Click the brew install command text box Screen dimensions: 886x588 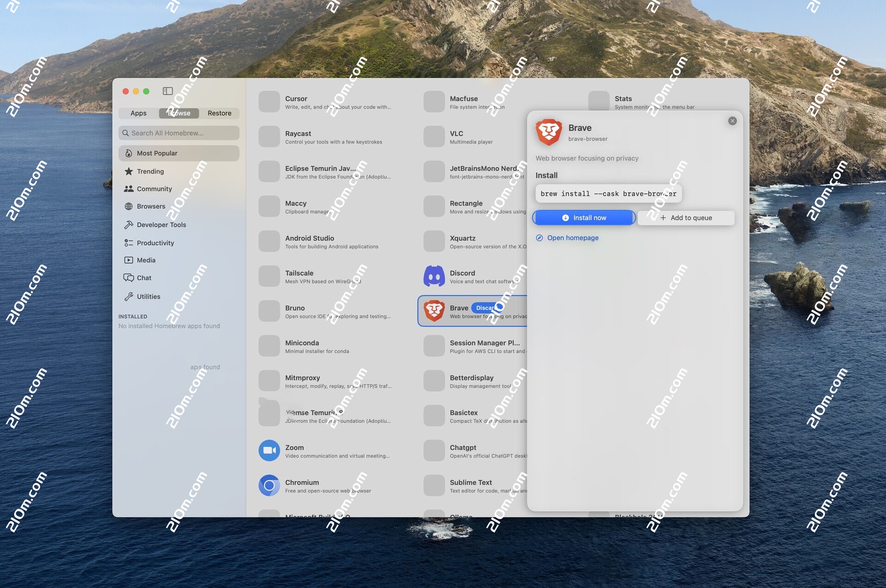point(608,194)
